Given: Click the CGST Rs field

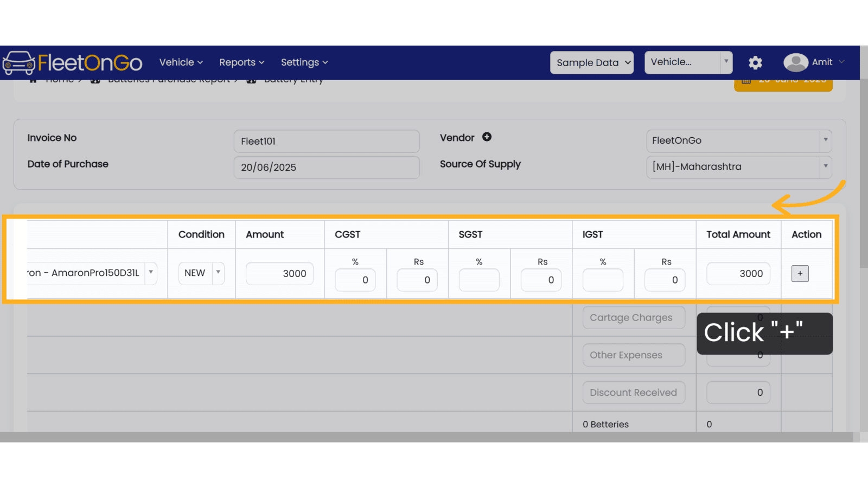Looking at the screenshot, I should pyautogui.click(x=417, y=280).
